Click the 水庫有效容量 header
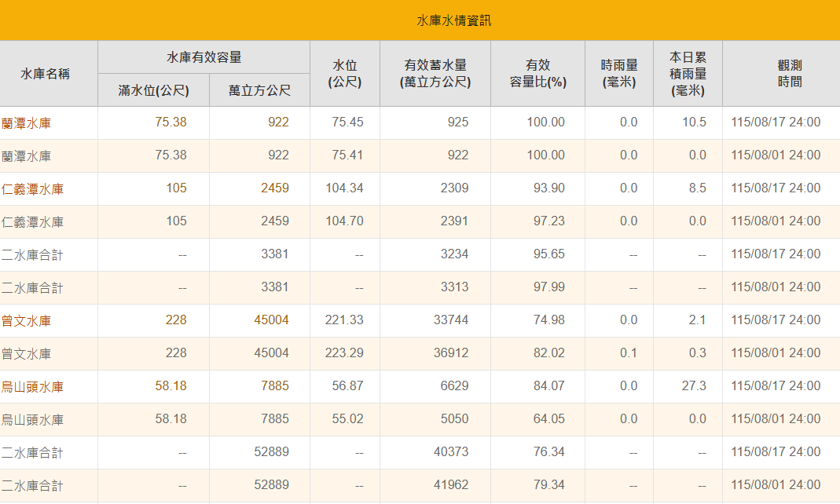 click(x=204, y=57)
